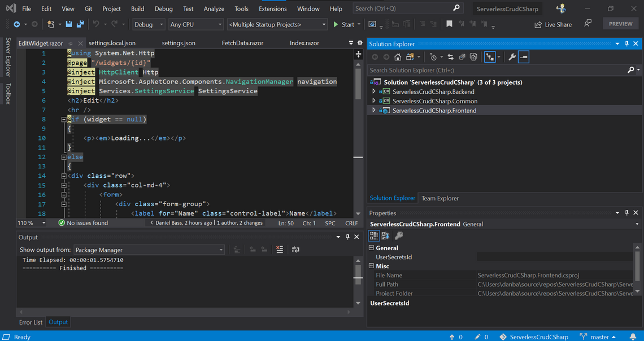
Task: Toggle Show All Files in Solution Explorer
Action: (x=473, y=57)
